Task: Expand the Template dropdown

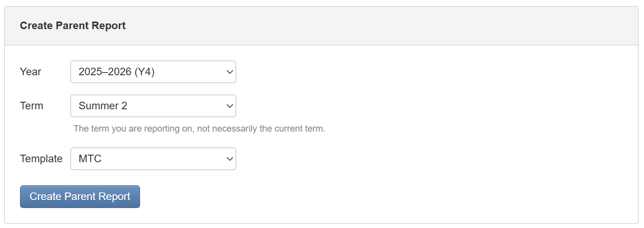Action: [153, 159]
